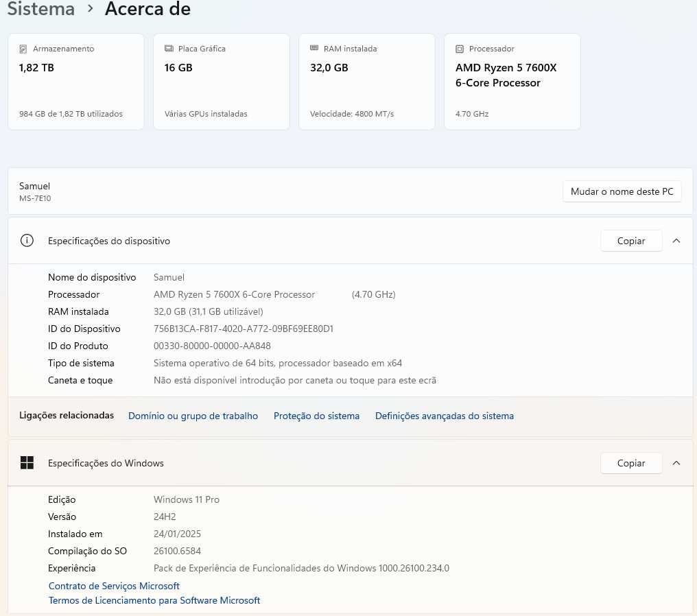Select the install date 24/01/2025
697x616 pixels.
[178, 534]
